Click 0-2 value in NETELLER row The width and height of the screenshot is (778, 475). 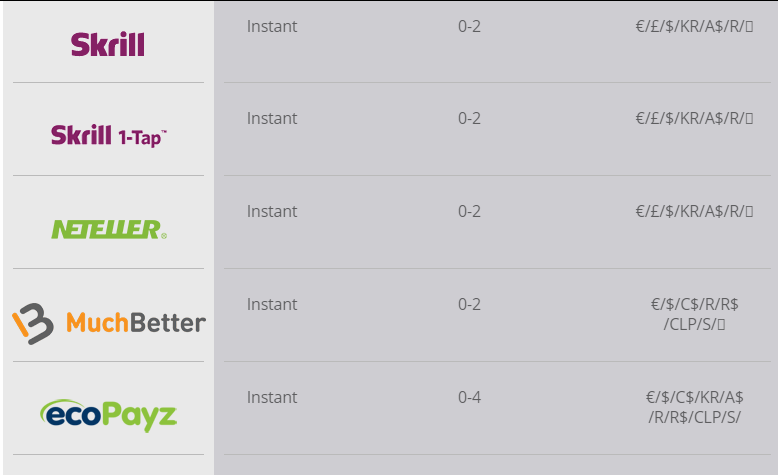[469, 211]
